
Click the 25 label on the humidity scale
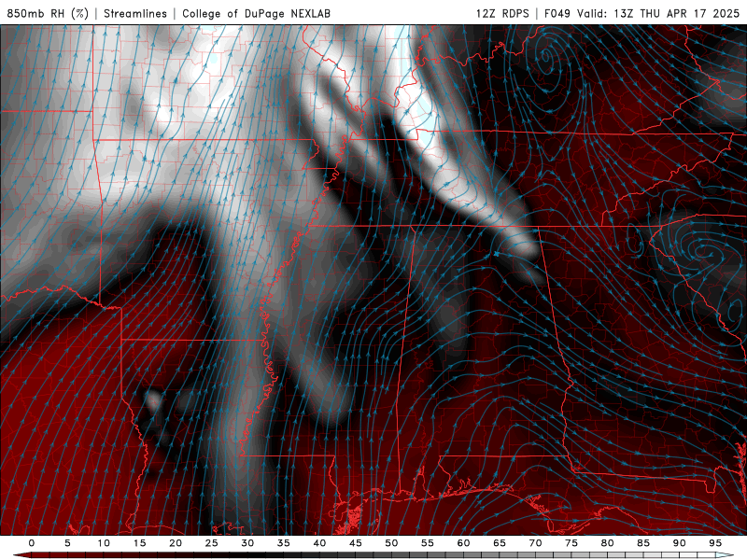click(x=212, y=543)
